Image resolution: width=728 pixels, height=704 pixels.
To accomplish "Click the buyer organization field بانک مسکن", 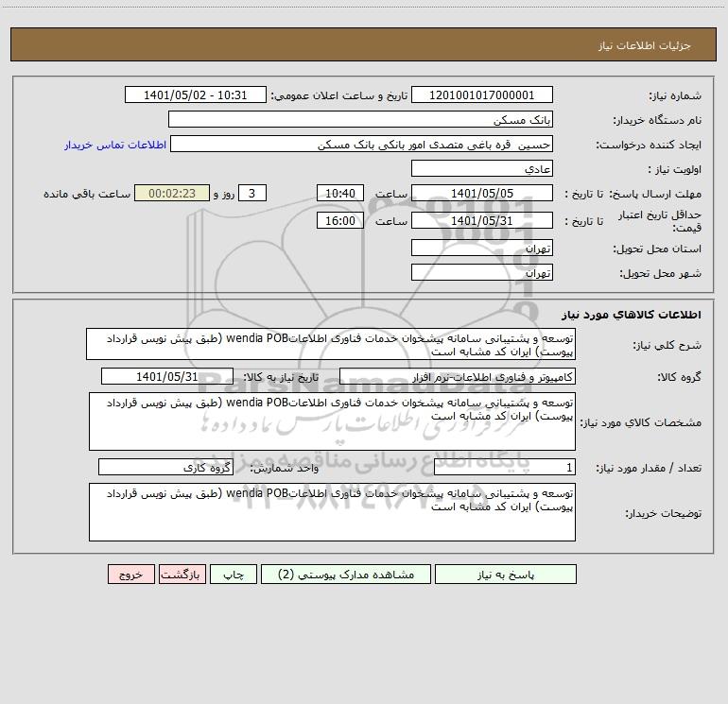I will tap(360, 119).
